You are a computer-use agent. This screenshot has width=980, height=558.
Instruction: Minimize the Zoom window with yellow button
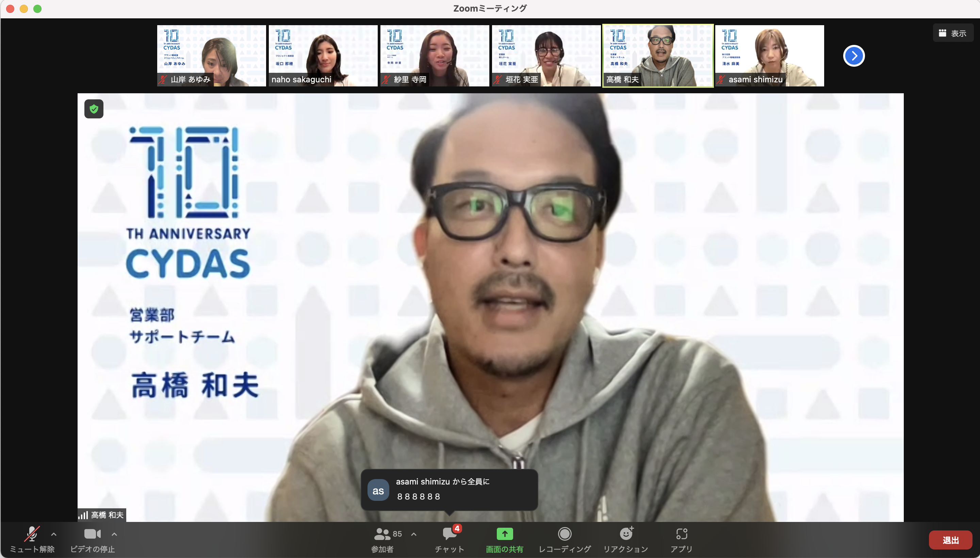point(24,9)
